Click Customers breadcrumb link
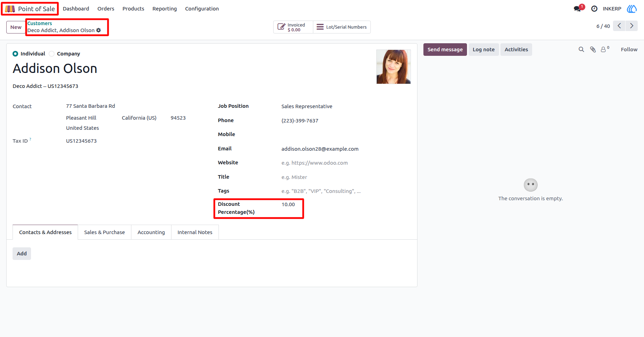The image size is (644, 337). click(40, 23)
